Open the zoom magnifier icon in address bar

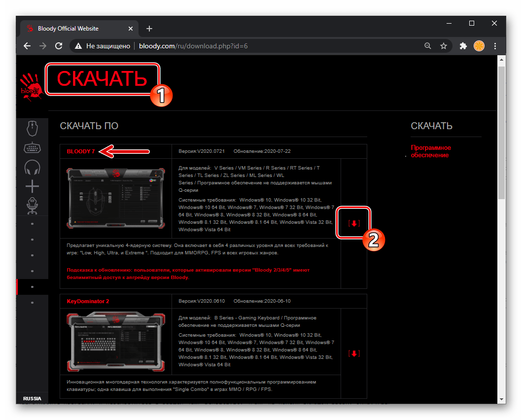428,46
